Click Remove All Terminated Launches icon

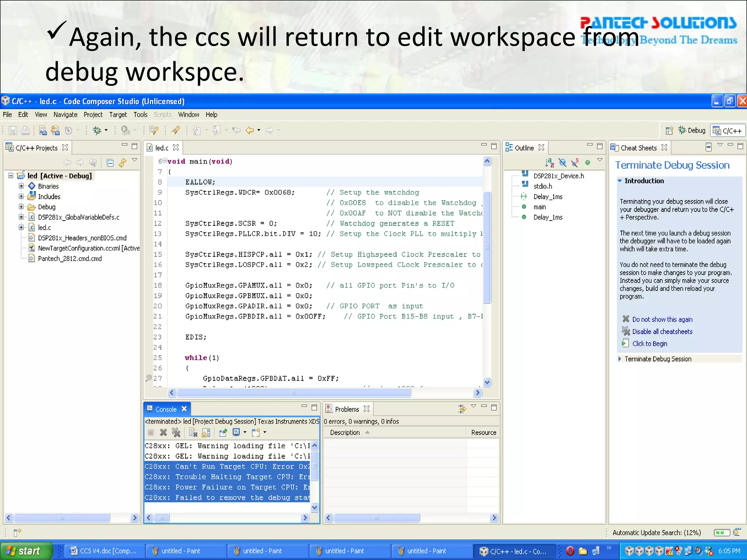(176, 432)
